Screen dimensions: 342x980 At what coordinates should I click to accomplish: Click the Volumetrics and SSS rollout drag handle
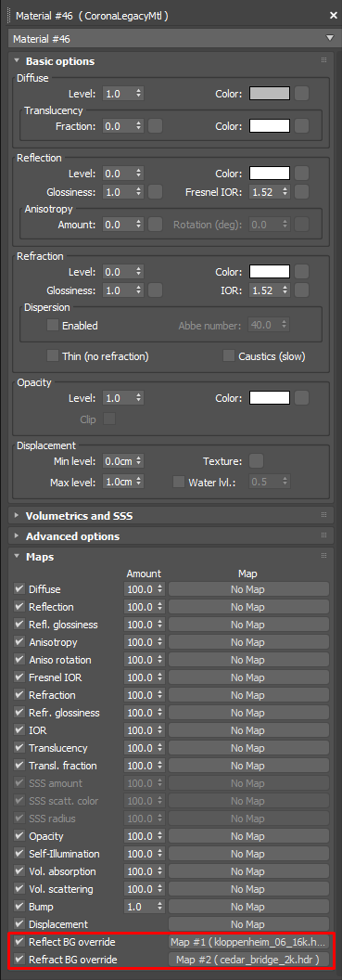pos(323,516)
